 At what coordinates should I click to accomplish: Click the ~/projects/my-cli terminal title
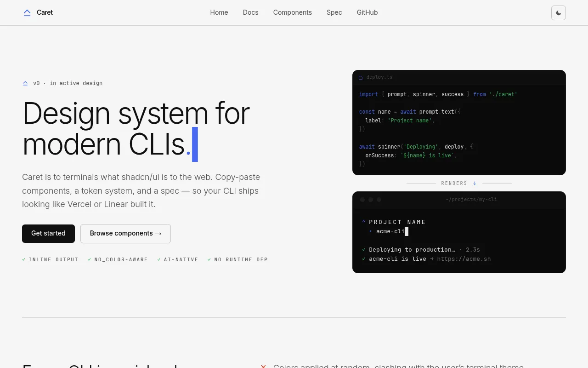pos(471,200)
